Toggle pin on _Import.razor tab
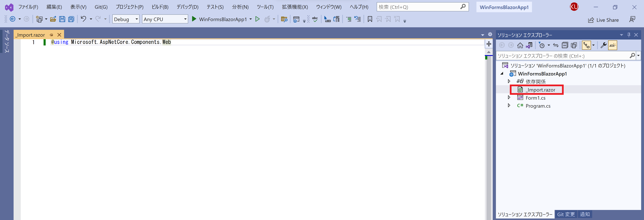Viewport: 644px width, 220px height. (51, 35)
